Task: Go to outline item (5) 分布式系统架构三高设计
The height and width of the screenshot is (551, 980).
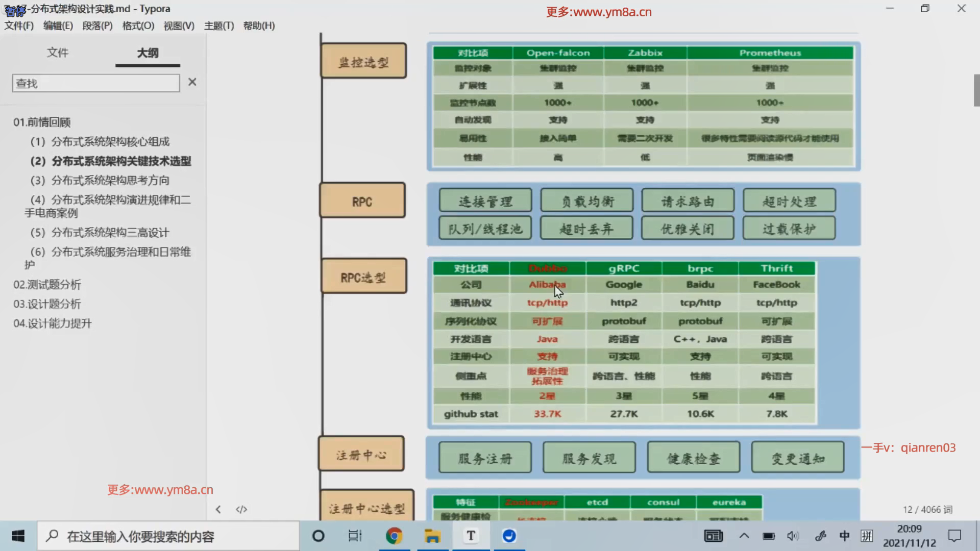Action: click(x=100, y=233)
